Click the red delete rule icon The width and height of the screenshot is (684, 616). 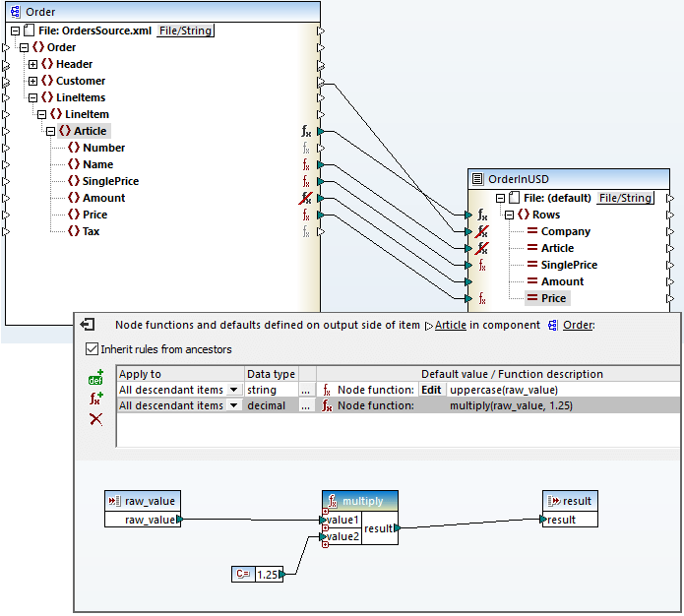tap(95, 419)
